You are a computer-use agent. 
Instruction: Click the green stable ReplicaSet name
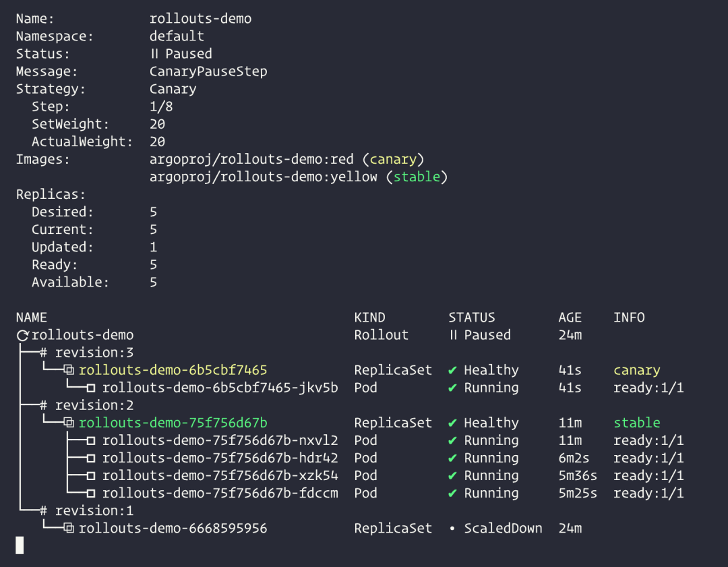173,423
